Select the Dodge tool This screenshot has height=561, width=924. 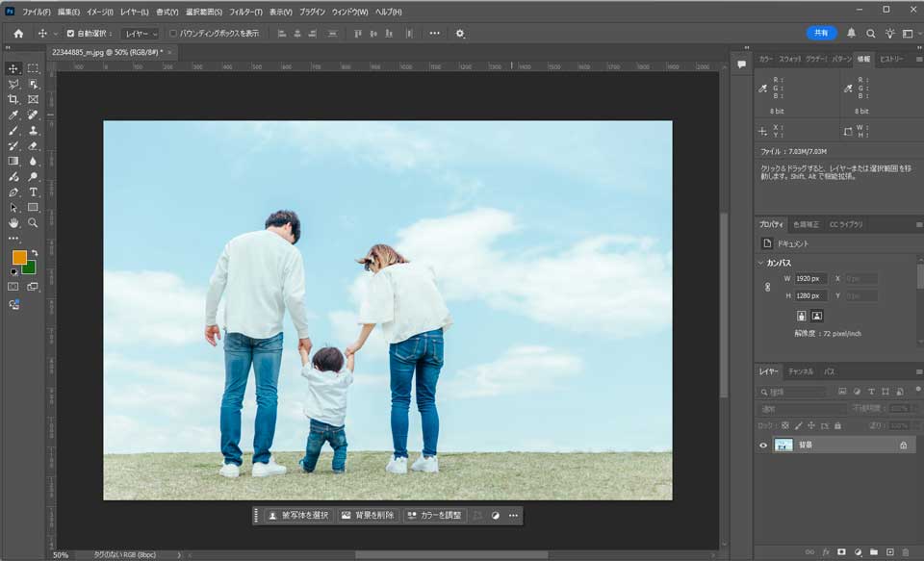[33, 176]
